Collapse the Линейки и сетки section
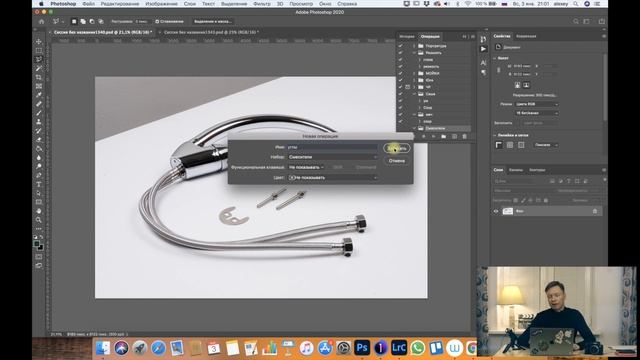 [495, 135]
